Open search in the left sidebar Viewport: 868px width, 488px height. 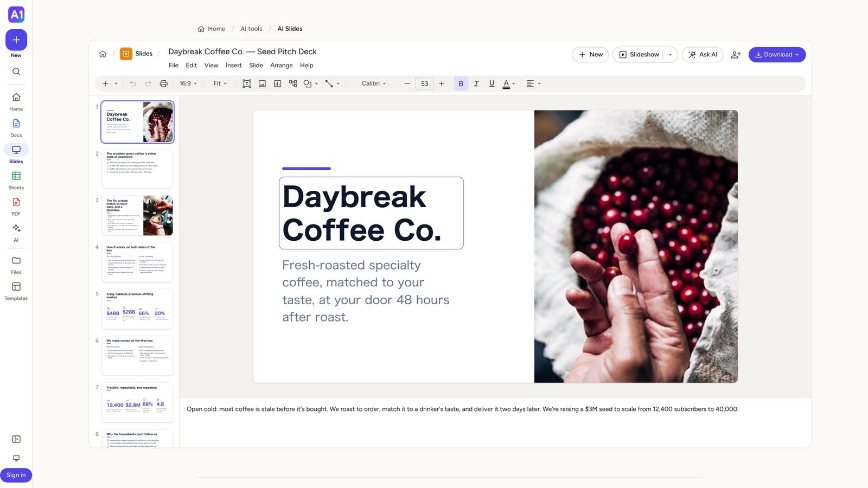(x=16, y=72)
